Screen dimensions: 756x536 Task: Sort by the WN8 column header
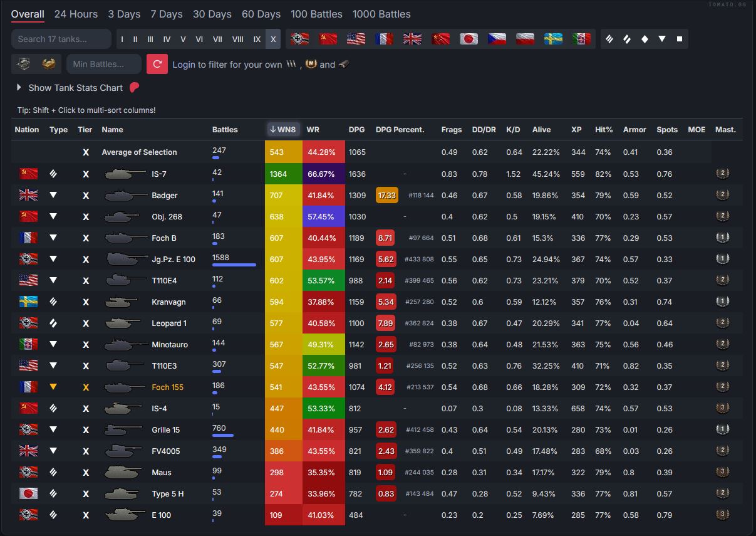pyautogui.click(x=283, y=129)
